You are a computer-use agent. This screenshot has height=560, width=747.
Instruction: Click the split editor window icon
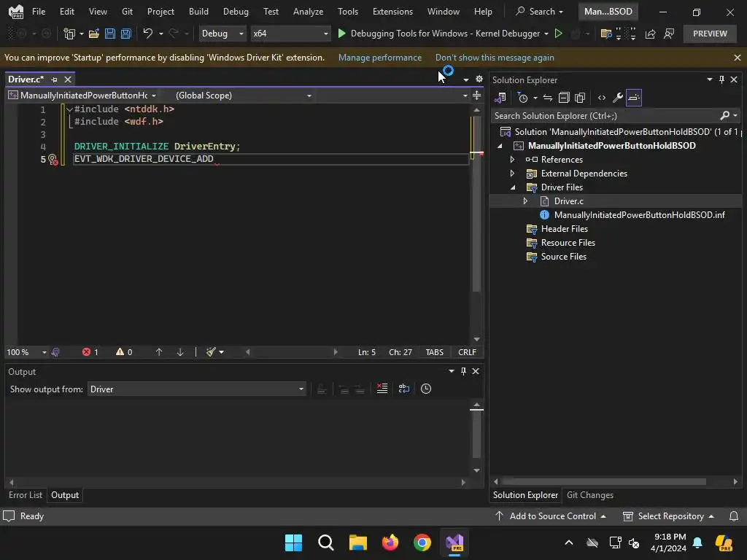(x=476, y=96)
